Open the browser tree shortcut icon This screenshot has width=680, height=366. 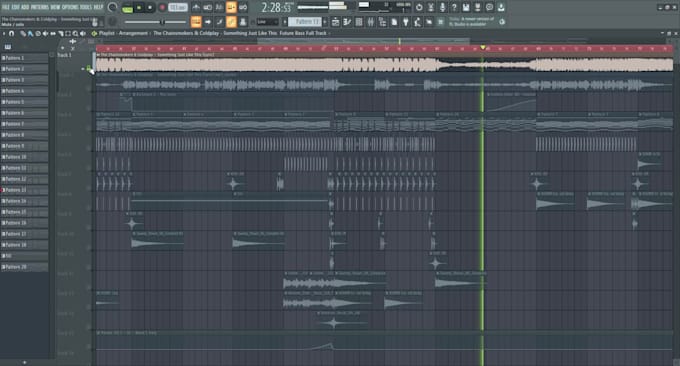pos(382,22)
